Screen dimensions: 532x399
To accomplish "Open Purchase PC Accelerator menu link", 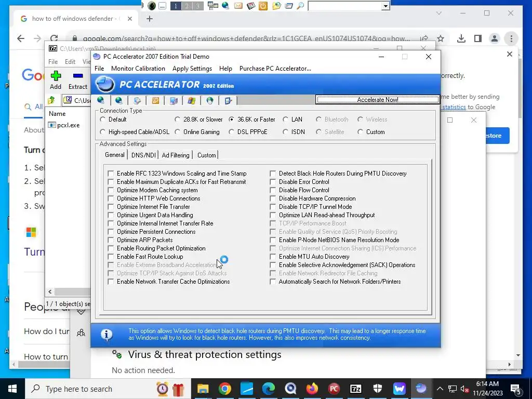I will point(275,69).
